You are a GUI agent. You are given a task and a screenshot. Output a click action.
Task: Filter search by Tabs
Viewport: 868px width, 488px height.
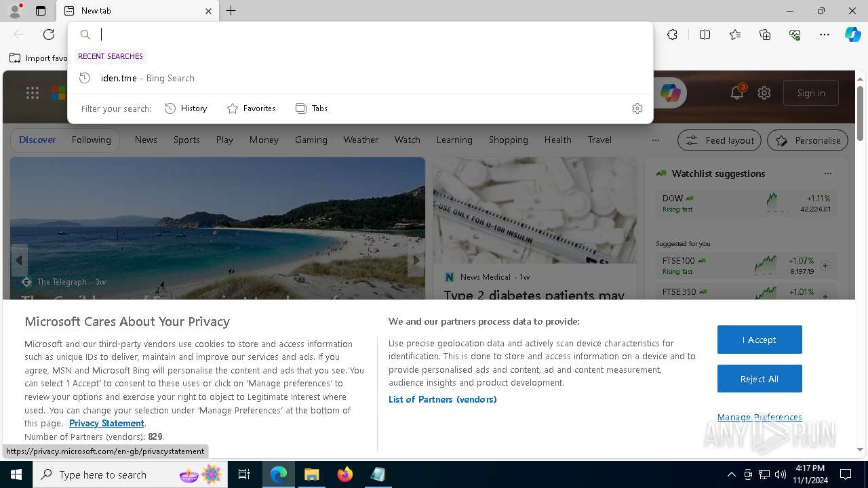click(311, 108)
